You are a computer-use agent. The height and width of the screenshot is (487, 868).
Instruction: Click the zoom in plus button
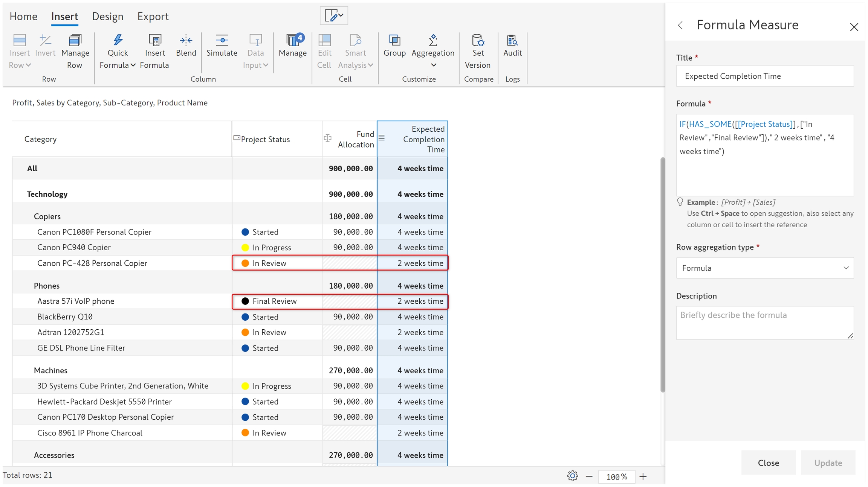(x=643, y=477)
